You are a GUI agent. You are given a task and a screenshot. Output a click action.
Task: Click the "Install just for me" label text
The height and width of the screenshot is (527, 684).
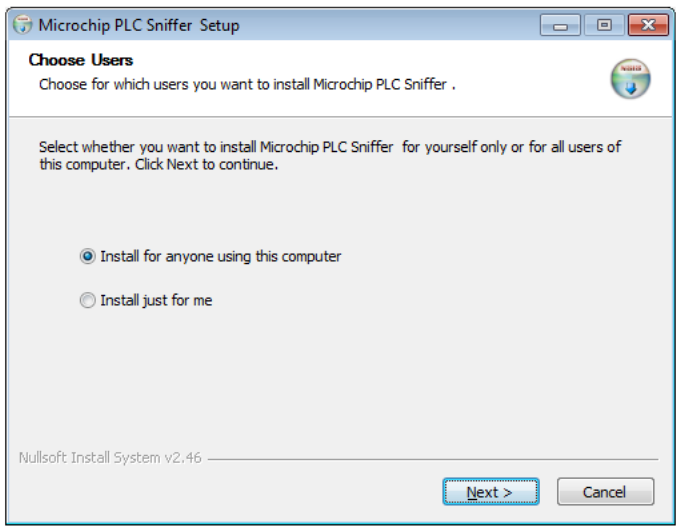pos(156,301)
